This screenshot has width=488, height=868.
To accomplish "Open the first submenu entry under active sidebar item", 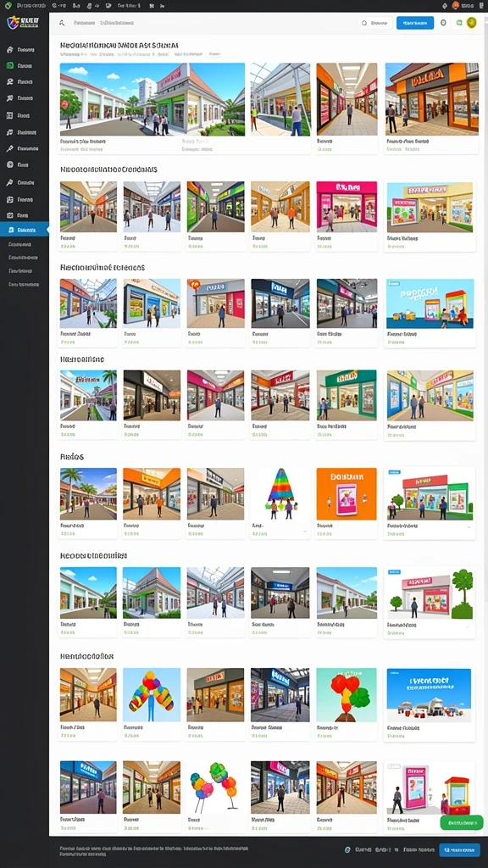I will tap(19, 244).
